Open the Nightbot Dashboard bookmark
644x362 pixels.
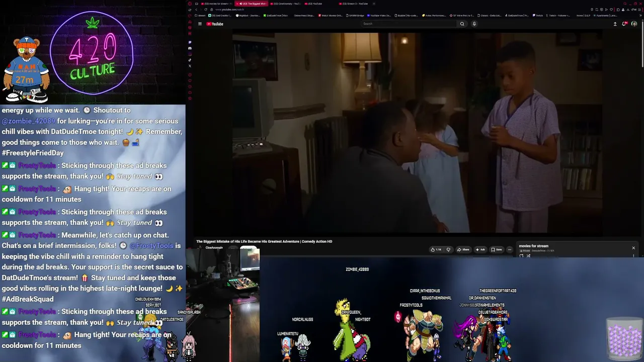pos(248,16)
